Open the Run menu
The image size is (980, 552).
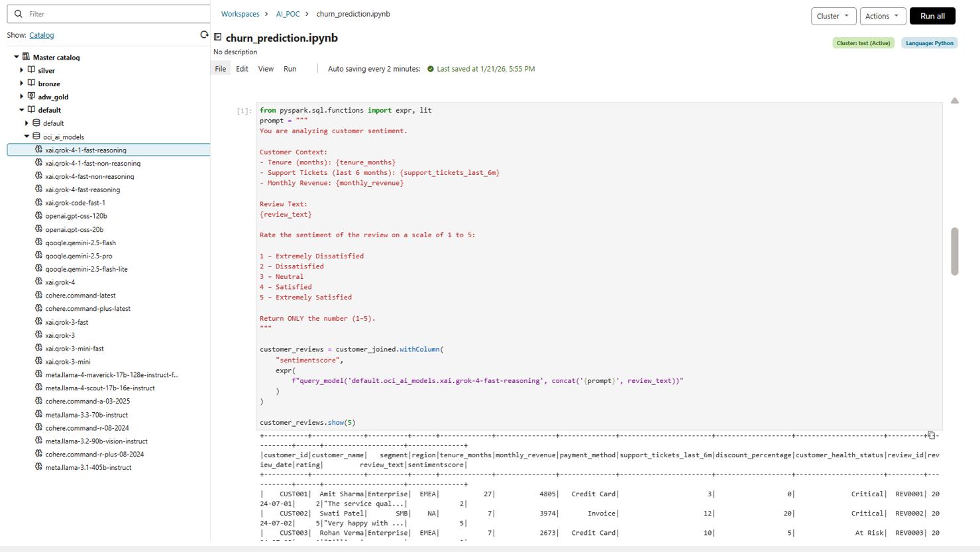[290, 69]
